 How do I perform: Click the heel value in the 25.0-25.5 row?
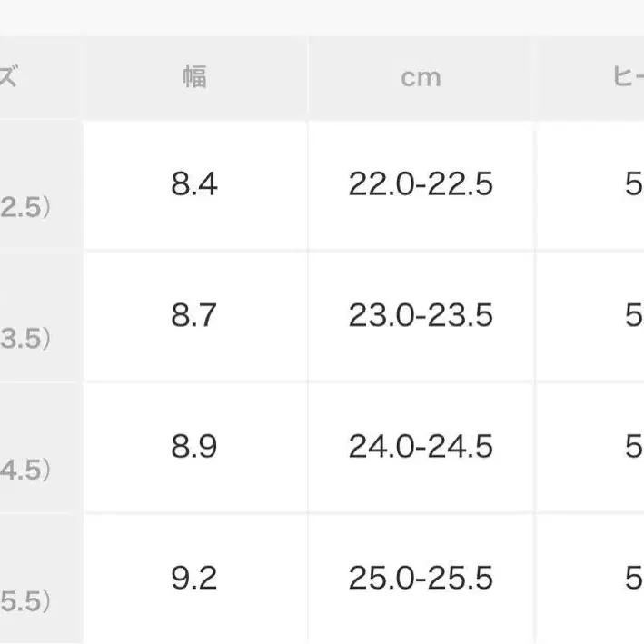click(633, 578)
